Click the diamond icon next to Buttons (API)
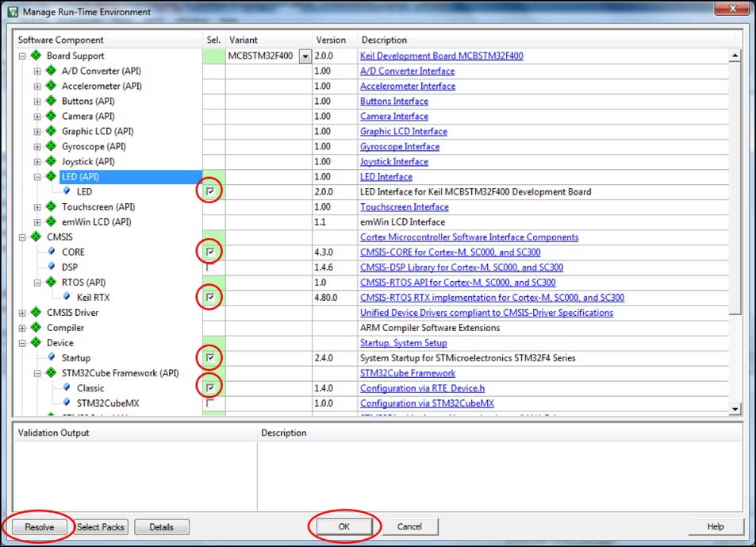The height and width of the screenshot is (547, 756). [51, 101]
